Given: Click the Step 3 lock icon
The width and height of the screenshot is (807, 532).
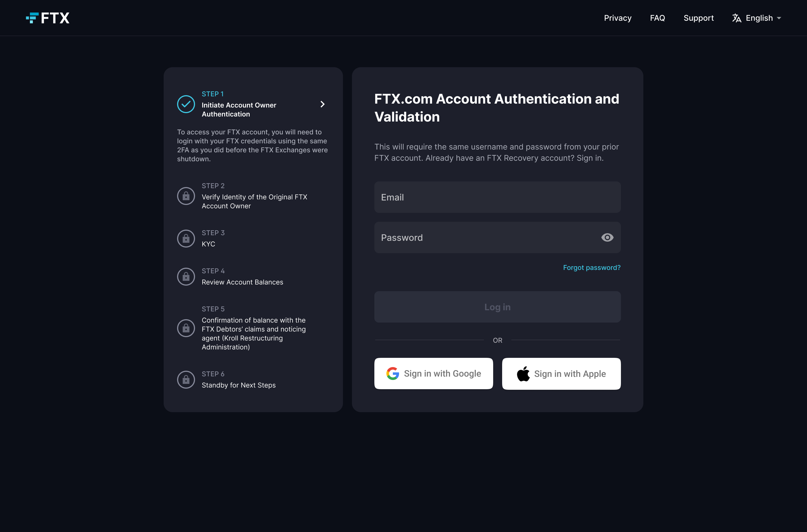Looking at the screenshot, I should [185, 238].
